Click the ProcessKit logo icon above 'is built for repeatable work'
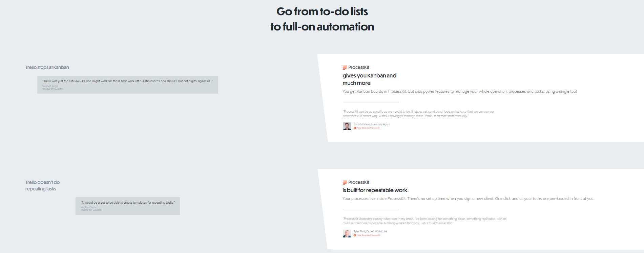 pos(345,183)
